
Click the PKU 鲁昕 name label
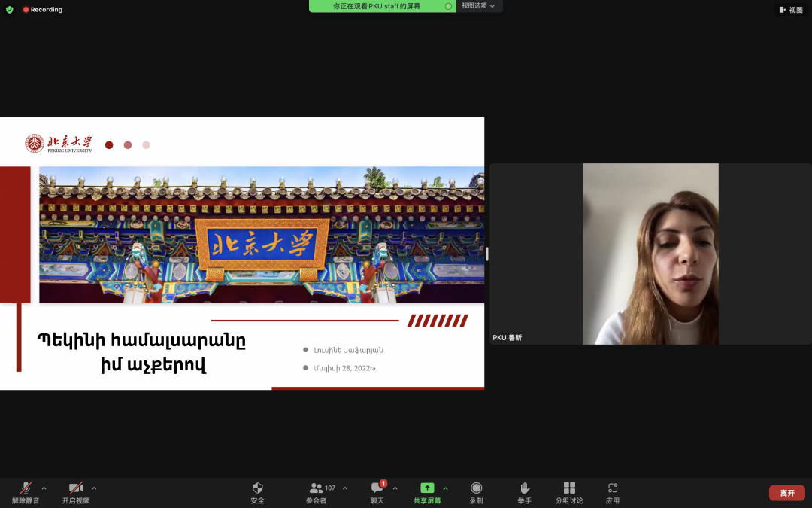[507, 337]
